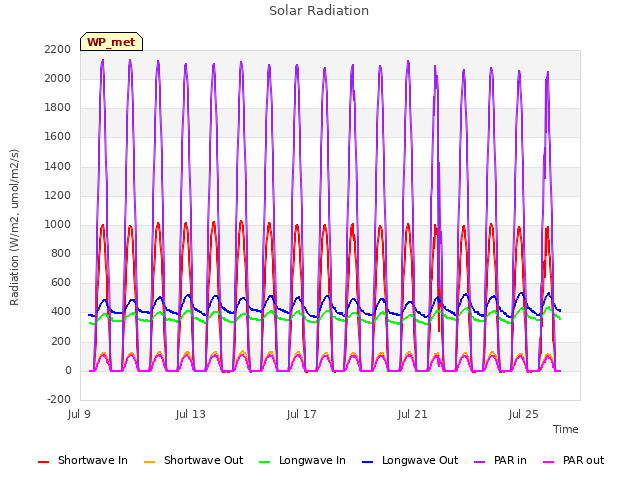Click the 2000 y-axis tick label
The image size is (640, 480).
(58, 78)
